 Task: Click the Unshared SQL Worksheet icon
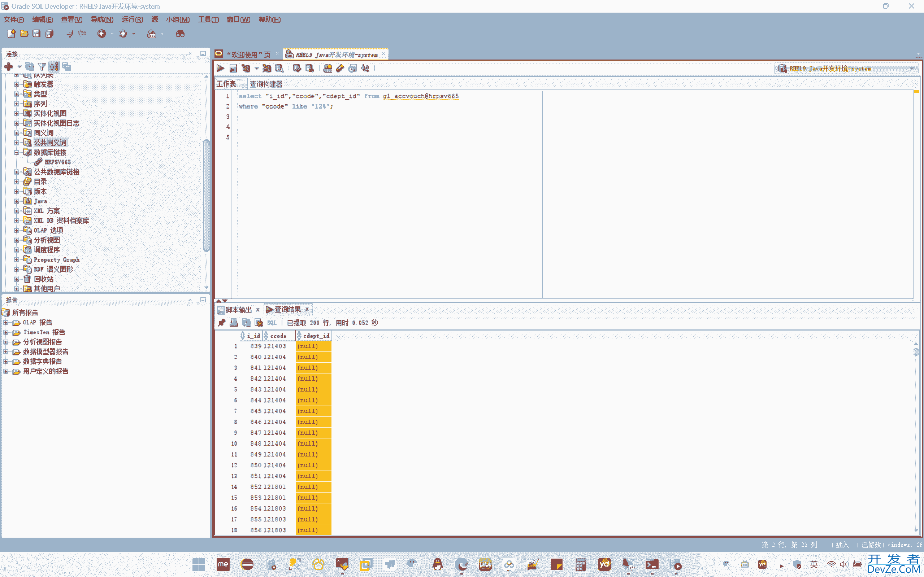[x=327, y=68]
